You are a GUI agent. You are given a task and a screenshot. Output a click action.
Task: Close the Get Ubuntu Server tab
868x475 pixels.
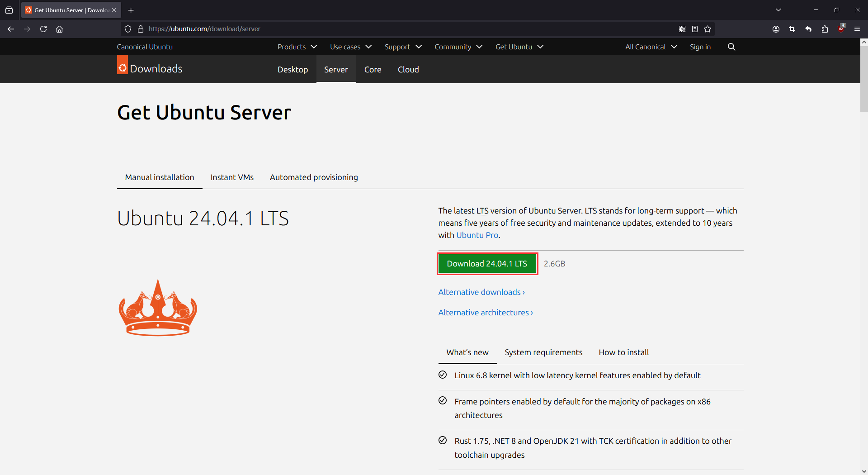click(x=114, y=10)
